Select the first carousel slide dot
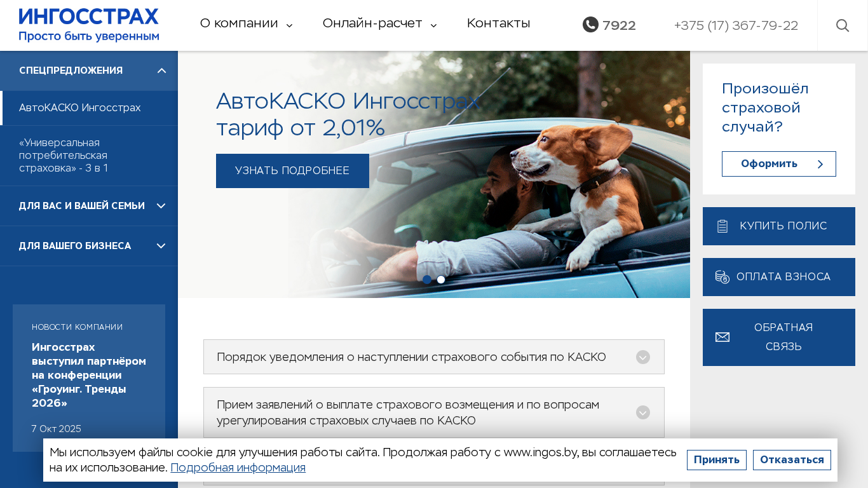Viewport: 868px width, 488px height. coord(427,280)
